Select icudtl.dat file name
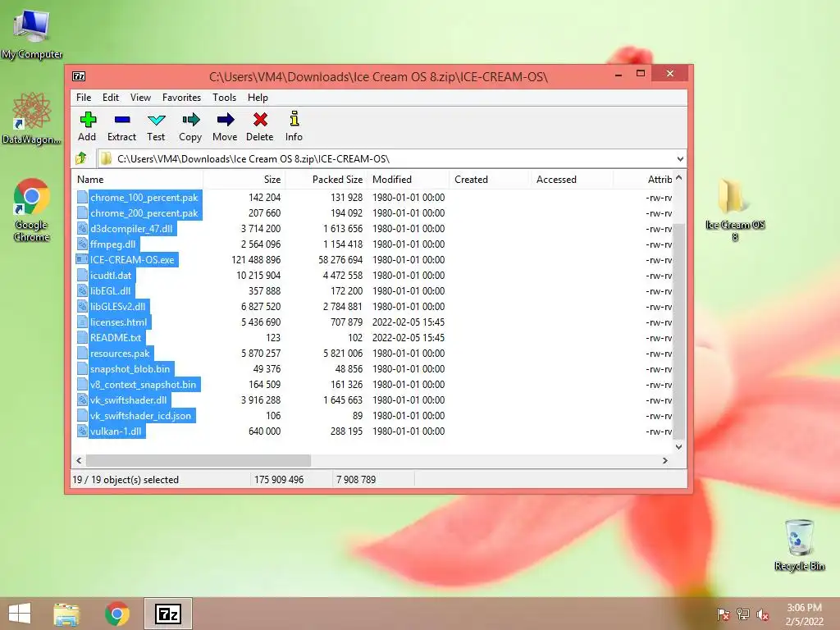Screen dimensions: 840x630 pos(111,276)
